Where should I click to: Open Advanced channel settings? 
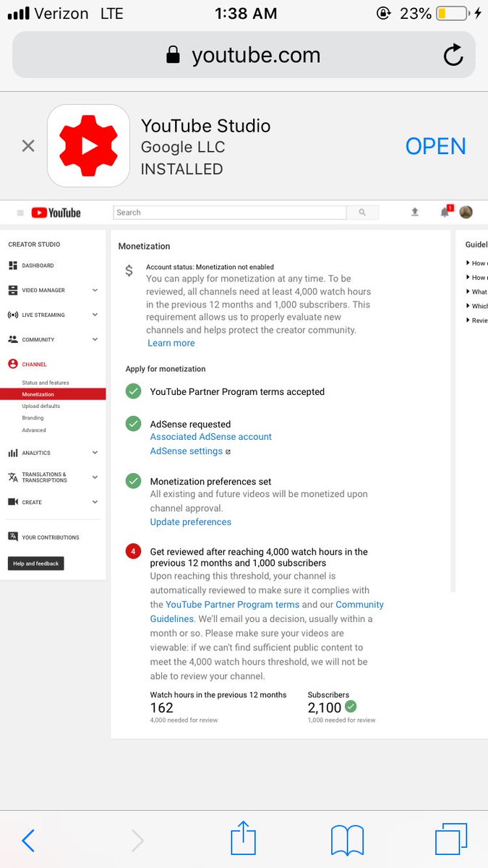coord(34,430)
